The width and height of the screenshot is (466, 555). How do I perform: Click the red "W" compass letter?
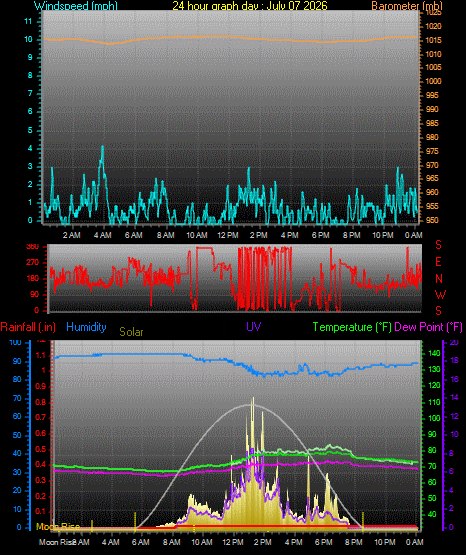tap(441, 294)
